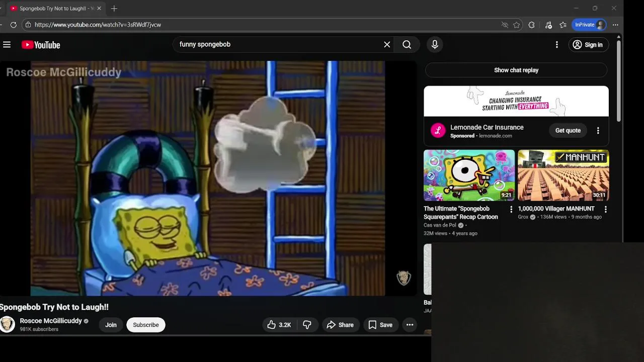Viewport: 644px width, 362px height.
Task: View site information lock icon
Action: point(28,25)
